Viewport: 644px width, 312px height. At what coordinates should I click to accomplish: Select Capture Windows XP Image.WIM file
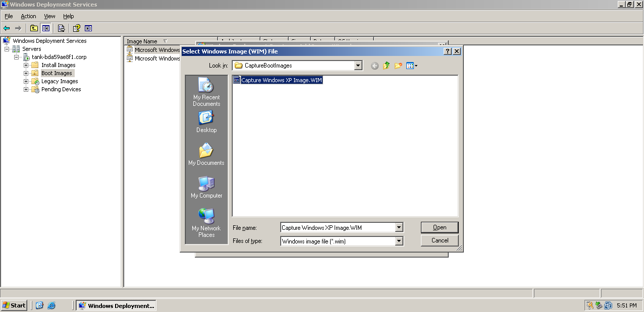tap(278, 80)
